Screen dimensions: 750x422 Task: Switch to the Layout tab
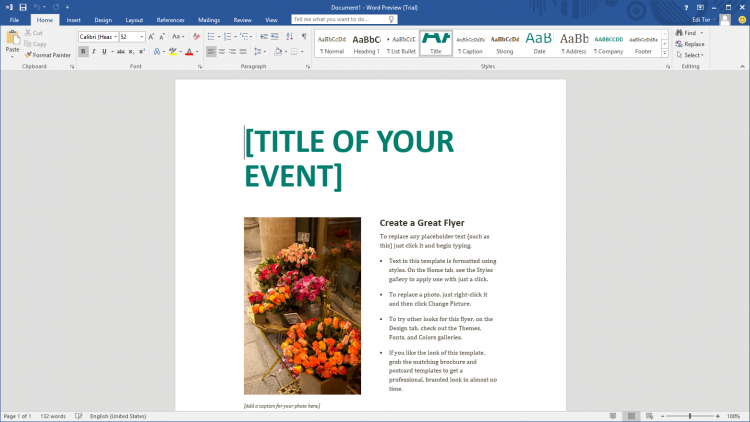(134, 20)
